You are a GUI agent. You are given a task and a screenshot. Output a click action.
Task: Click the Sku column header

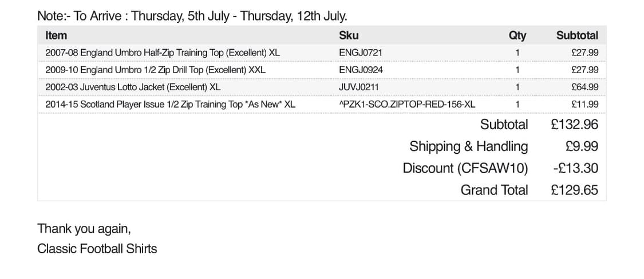pos(349,35)
